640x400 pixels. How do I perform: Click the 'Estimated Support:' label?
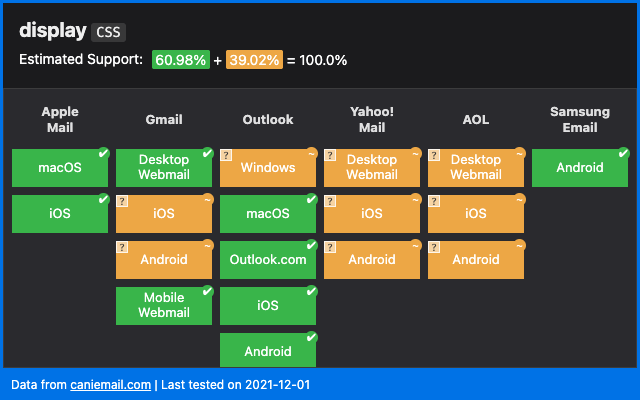81,59
